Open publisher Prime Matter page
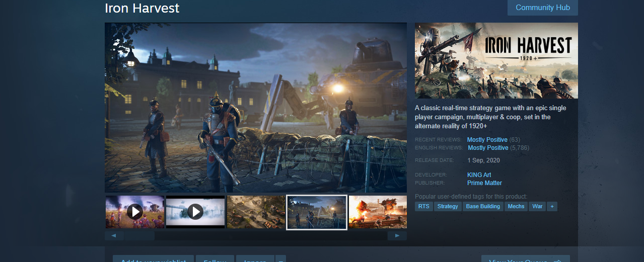 (484, 183)
